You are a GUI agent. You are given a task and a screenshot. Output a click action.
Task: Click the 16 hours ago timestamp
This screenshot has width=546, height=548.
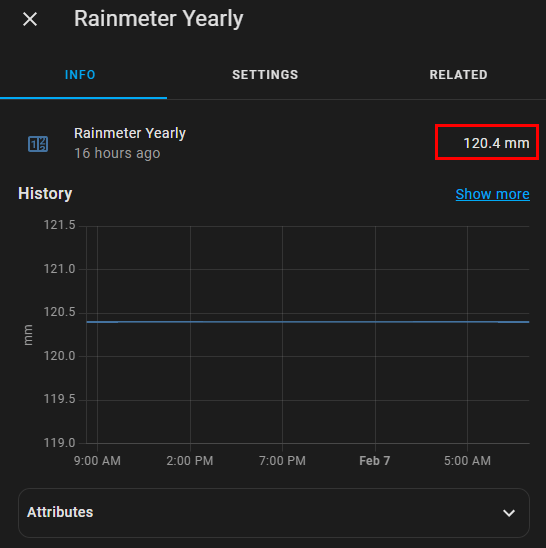pos(117,153)
